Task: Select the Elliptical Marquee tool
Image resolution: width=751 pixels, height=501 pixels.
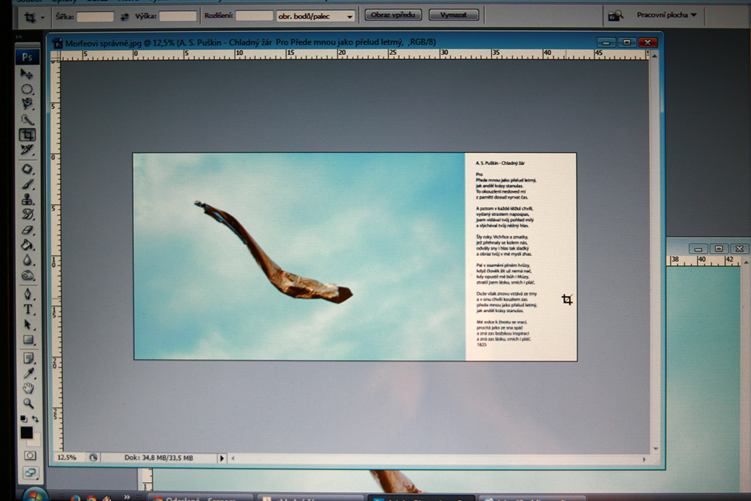Action: [x=27, y=89]
